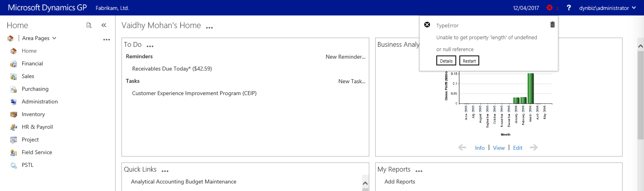Click the home icon next to Area Pages

11,38
